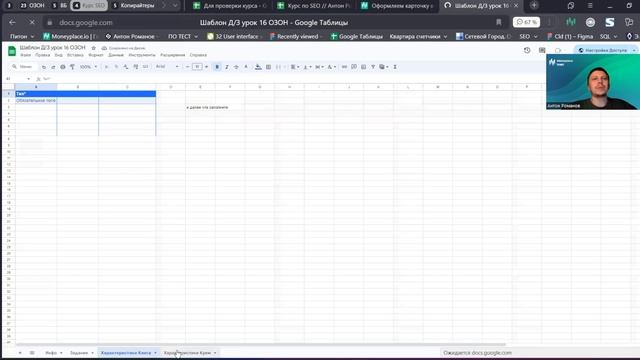
Task: Click the insert link icon
Action: (344, 67)
